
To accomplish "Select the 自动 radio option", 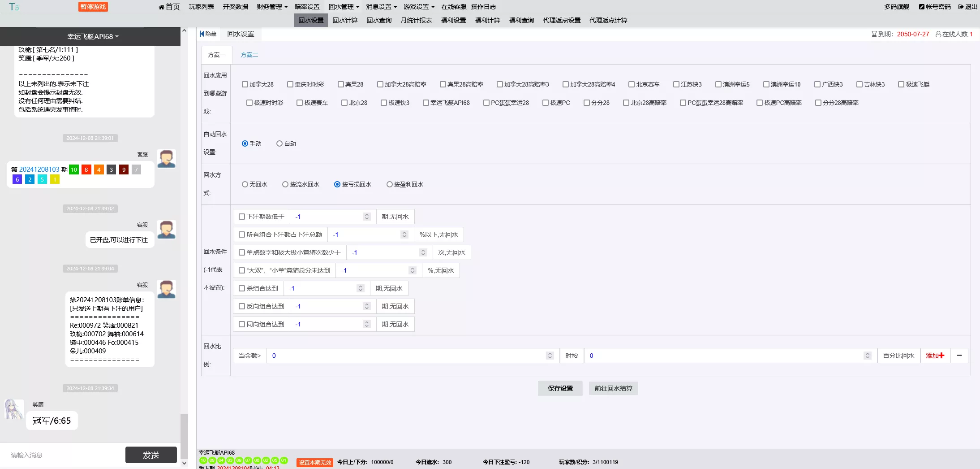I will [279, 143].
